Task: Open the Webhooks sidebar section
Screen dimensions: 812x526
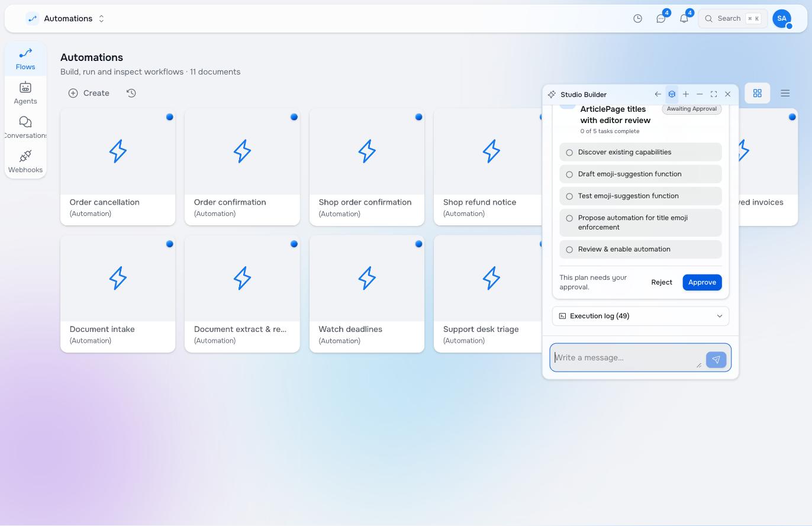Action: click(25, 162)
